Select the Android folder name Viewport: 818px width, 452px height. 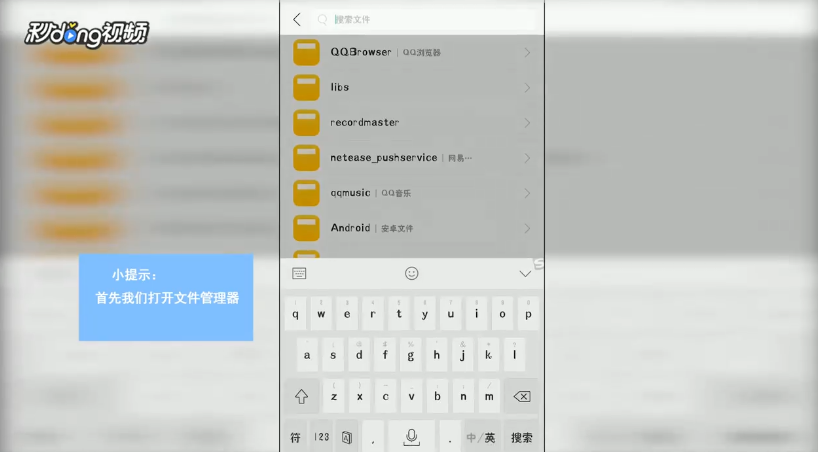[350, 228]
